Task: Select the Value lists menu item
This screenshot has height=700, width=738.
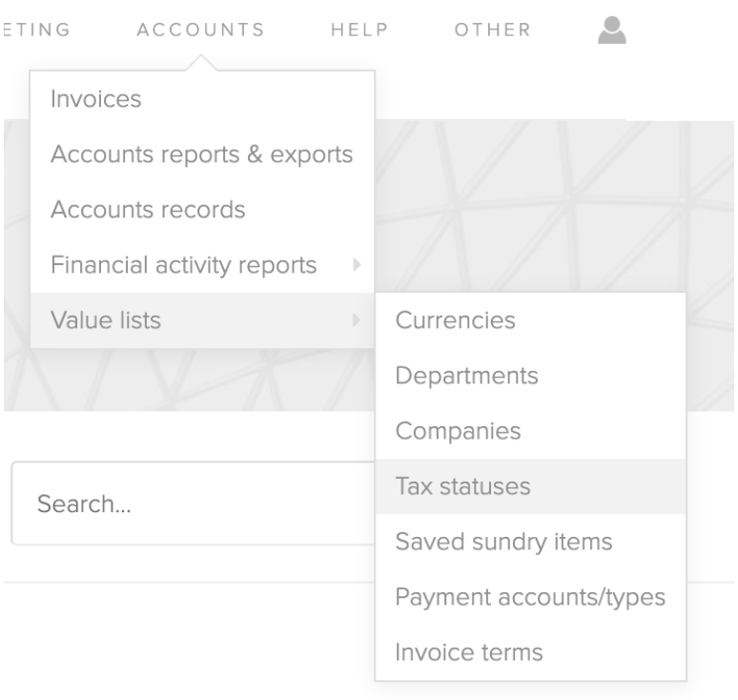Action: [x=202, y=320]
